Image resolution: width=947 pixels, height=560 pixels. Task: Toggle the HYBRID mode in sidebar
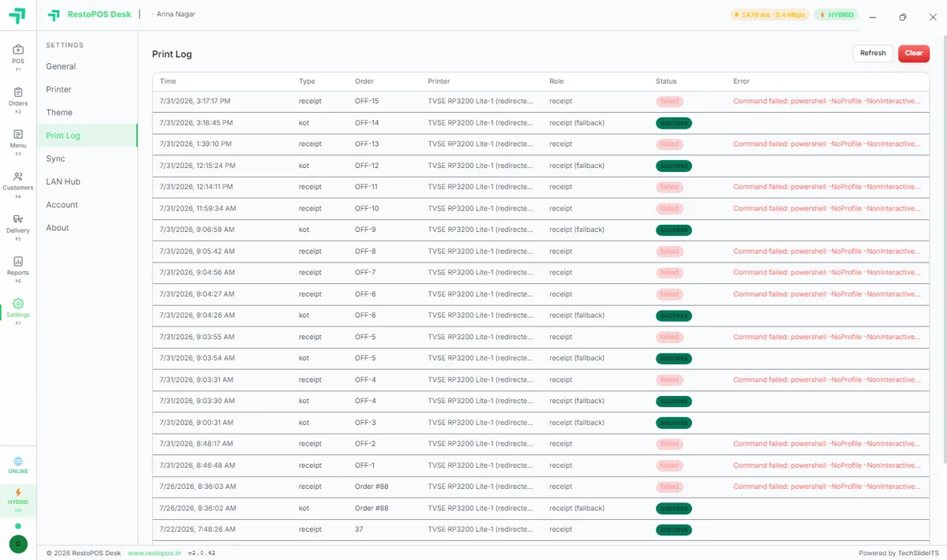point(18,499)
